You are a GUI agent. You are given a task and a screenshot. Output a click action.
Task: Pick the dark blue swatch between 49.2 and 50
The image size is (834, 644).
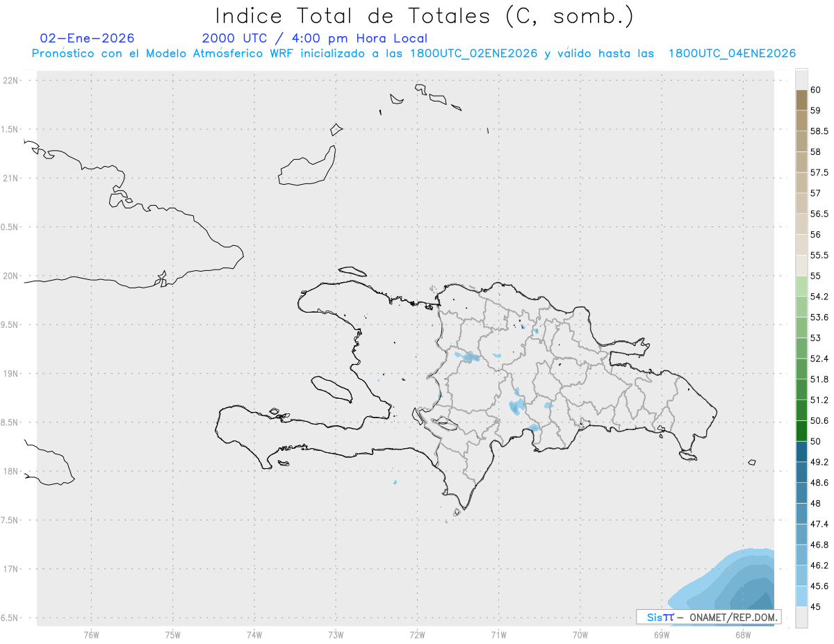[x=801, y=452]
